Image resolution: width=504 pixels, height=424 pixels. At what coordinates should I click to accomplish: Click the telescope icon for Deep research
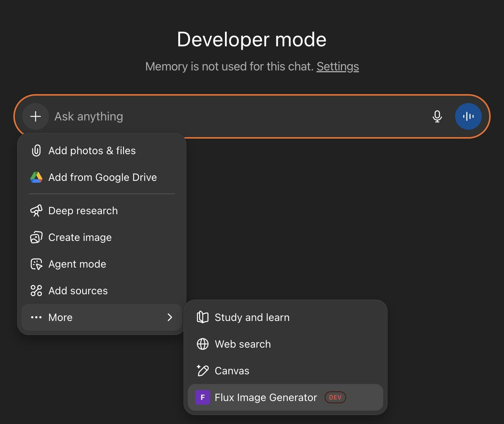click(36, 211)
